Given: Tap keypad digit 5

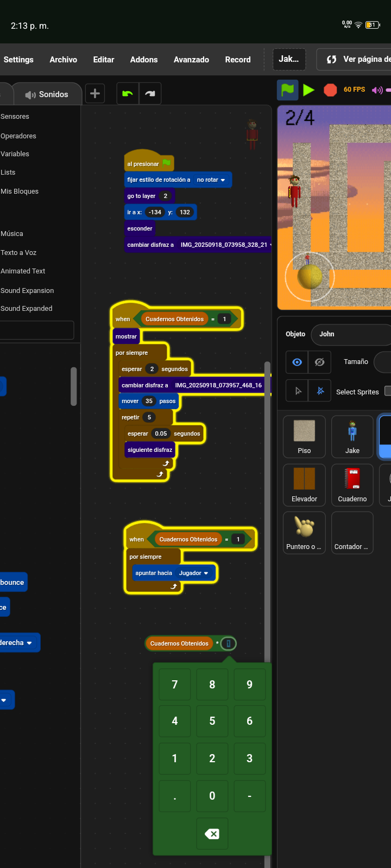Looking at the screenshot, I should [212, 721].
